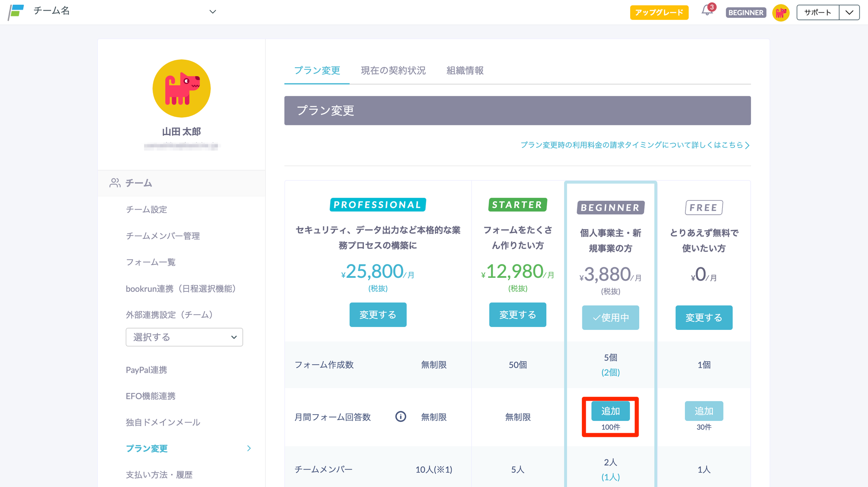The height and width of the screenshot is (487, 868).
Task: Open 支払い方法・履歴 in sidebar
Action: (159, 475)
